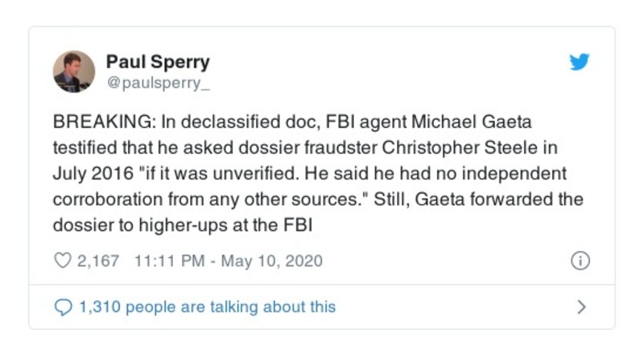The width and height of the screenshot is (644, 358).
Task: Click the 2,167 likes count
Action: tap(97, 261)
